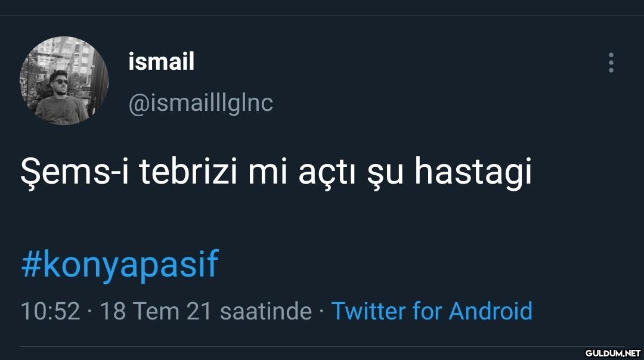Open the three-dot more options menu
Image resolution: width=644 pixels, height=360 pixels.
pyautogui.click(x=611, y=63)
